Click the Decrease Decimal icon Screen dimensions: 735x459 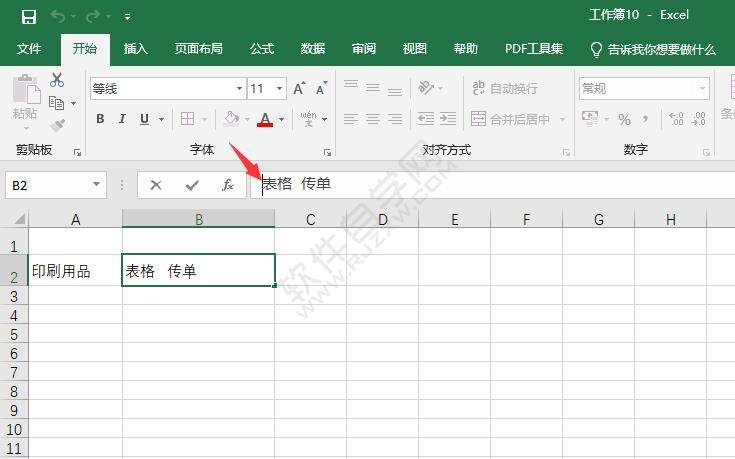tap(698, 119)
